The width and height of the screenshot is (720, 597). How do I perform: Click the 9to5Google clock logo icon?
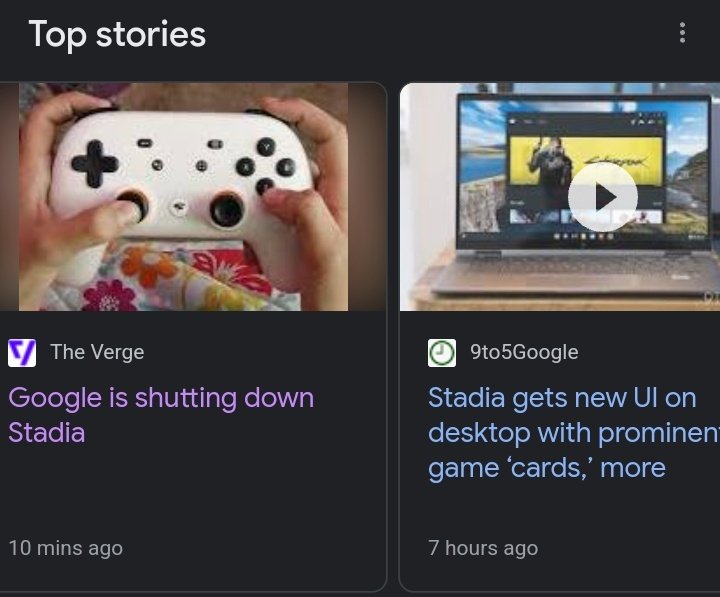[442, 352]
